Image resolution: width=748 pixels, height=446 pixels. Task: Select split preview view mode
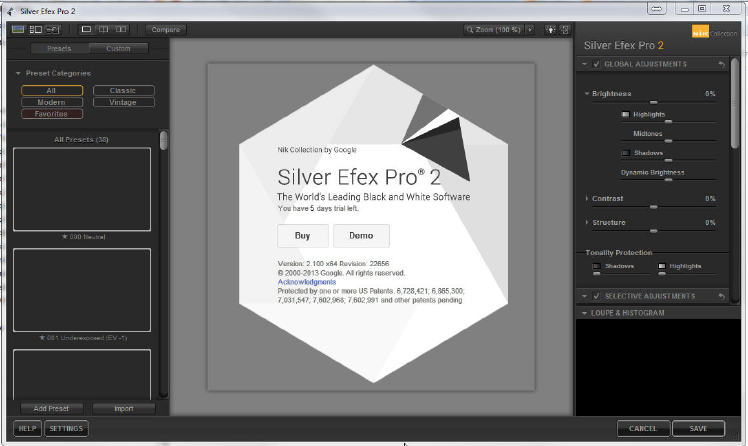pos(104,30)
